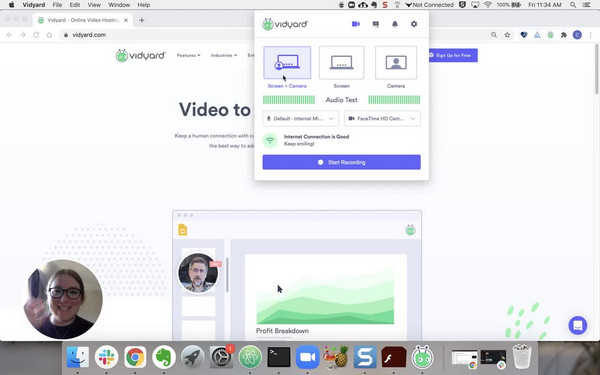Open the video library icon in Vidyard popup
The image size is (600, 375).
point(376,24)
